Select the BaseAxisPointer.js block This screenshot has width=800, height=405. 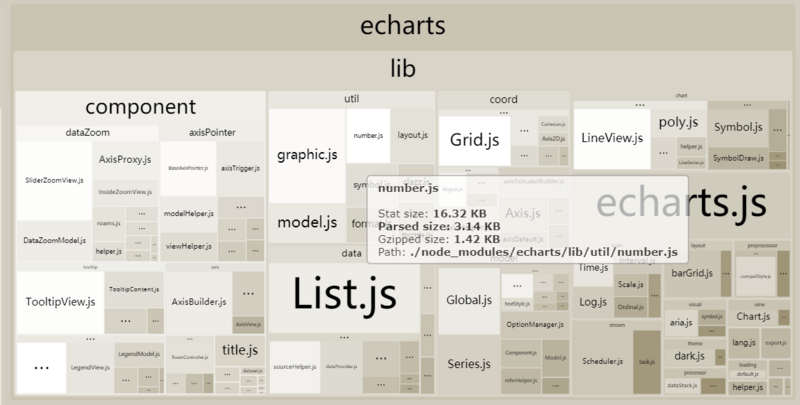[x=188, y=168]
